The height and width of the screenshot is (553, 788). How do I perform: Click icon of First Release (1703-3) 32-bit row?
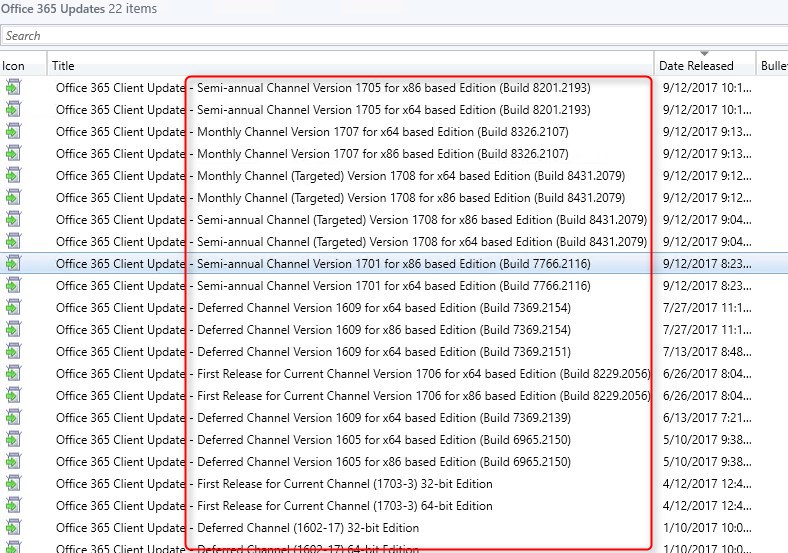click(x=13, y=484)
